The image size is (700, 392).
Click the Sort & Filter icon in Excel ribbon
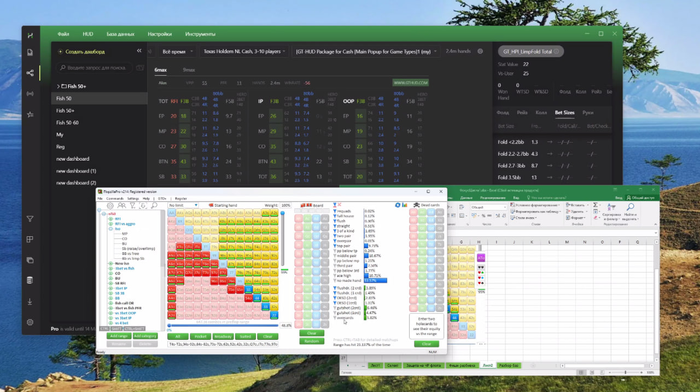pyautogui.click(x=612, y=207)
